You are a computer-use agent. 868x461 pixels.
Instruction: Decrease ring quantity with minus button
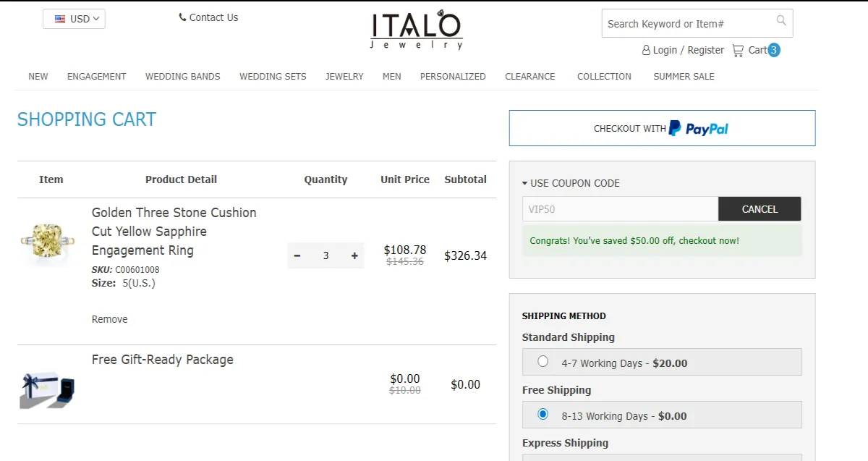click(297, 255)
